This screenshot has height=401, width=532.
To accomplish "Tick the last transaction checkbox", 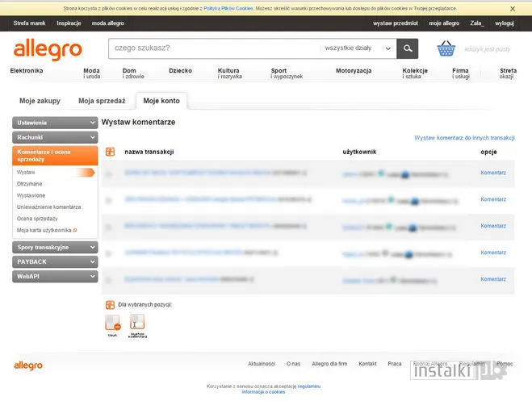I will tap(108, 280).
